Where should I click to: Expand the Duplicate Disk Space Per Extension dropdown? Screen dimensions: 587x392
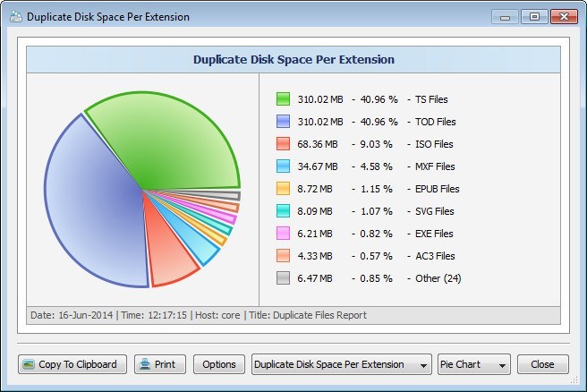click(342, 364)
